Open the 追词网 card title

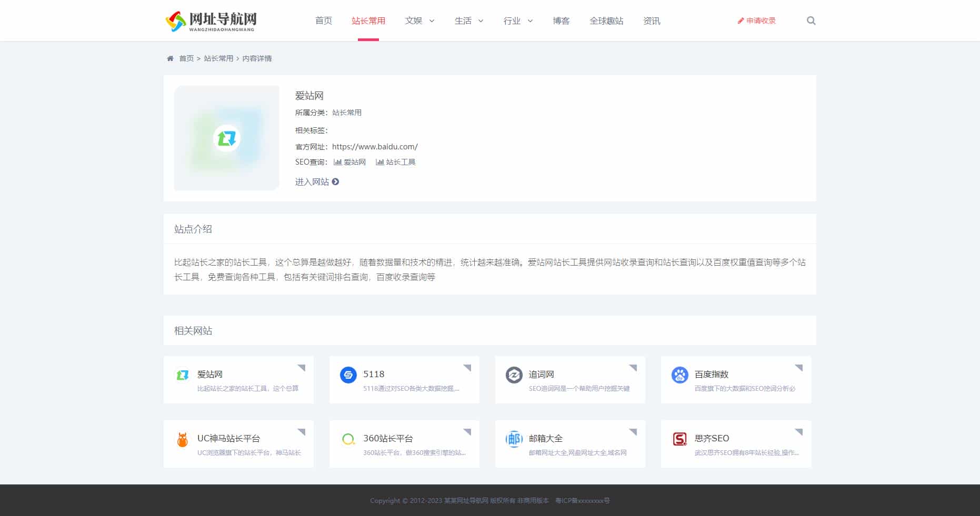pyautogui.click(x=542, y=374)
